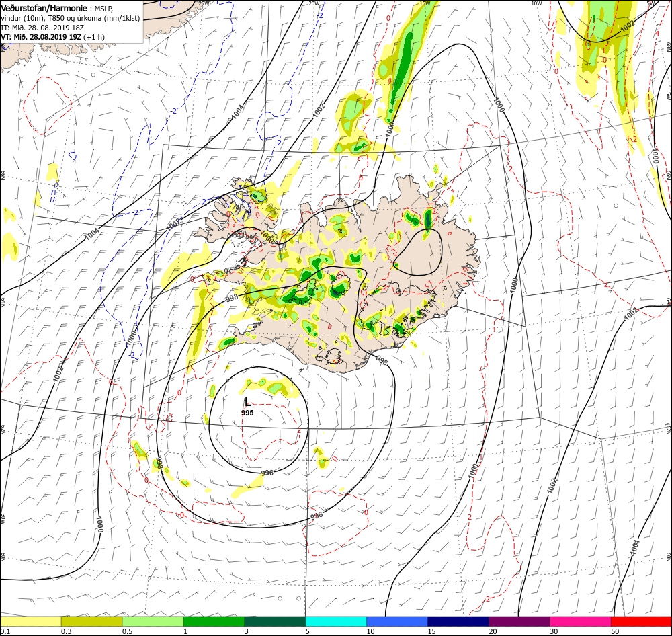Viewport: 672px width, 636px height.
Task: Click the light green 0.5–1 legend segment
Action: pyautogui.click(x=153, y=621)
